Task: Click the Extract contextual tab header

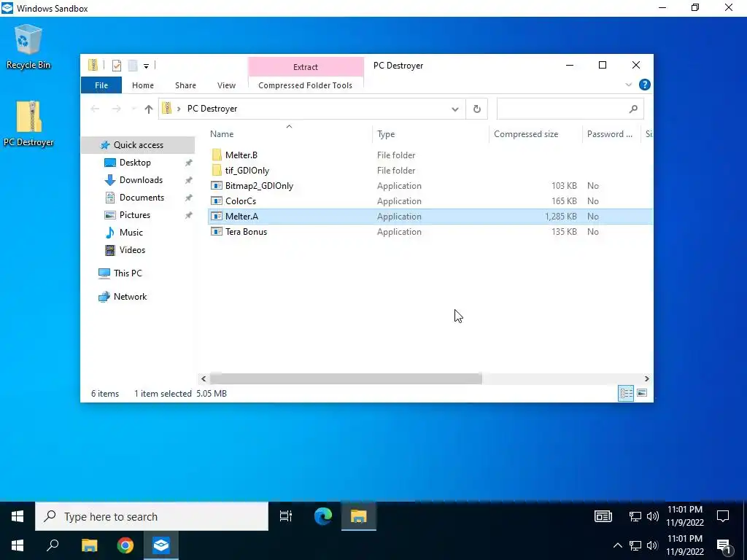Action: click(x=306, y=67)
